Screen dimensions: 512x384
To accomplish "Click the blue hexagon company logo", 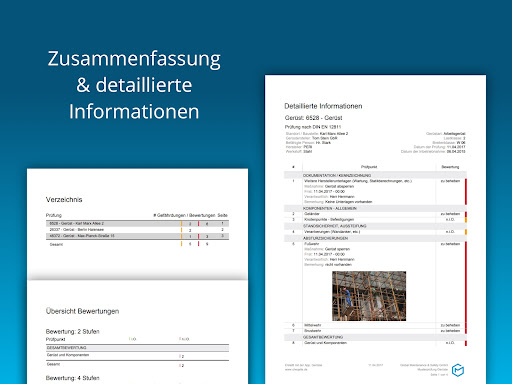I will coord(458,370).
